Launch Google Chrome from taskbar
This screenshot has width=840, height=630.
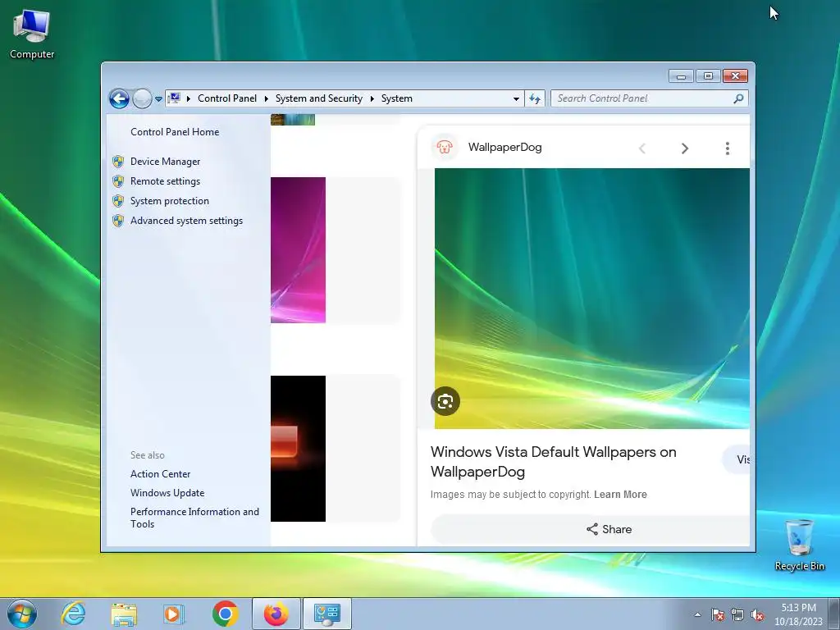(225, 614)
